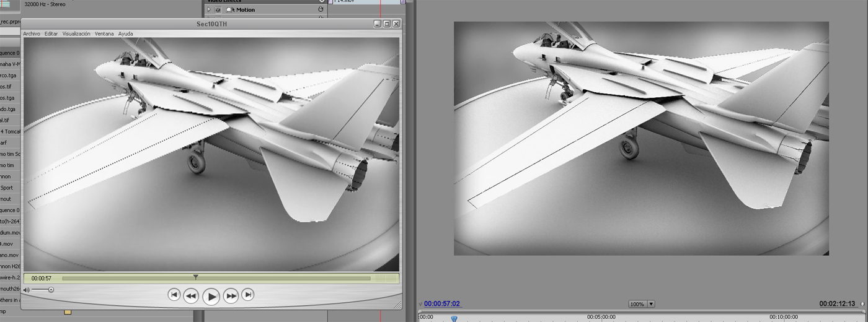Select the item ending 'to(h-264'

point(10,222)
